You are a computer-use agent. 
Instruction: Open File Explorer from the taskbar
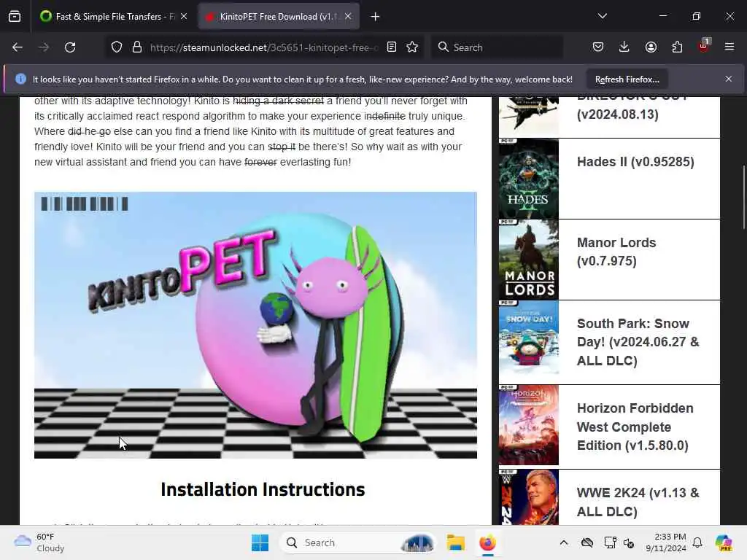(455, 542)
